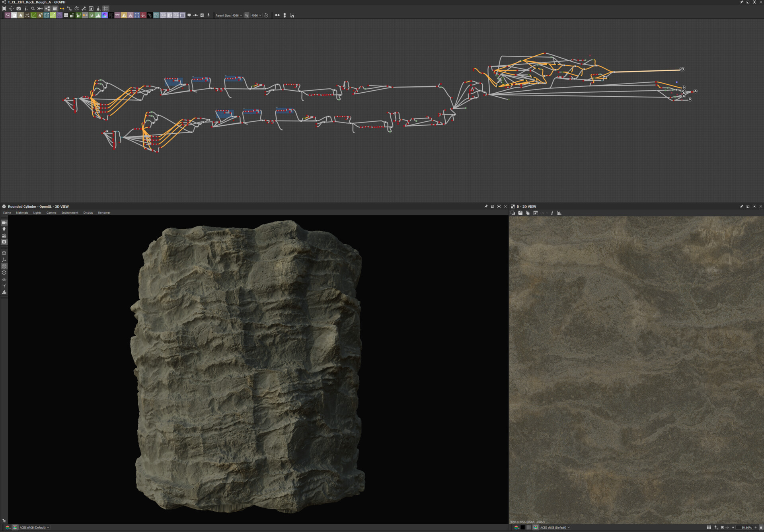Toggle the Parent Size link button
This screenshot has width=764, height=532.
[x=247, y=15]
